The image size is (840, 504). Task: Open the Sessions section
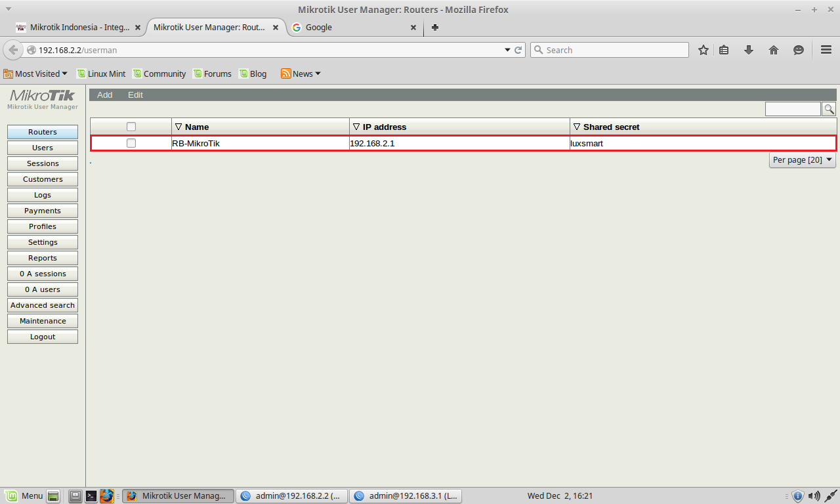43,163
